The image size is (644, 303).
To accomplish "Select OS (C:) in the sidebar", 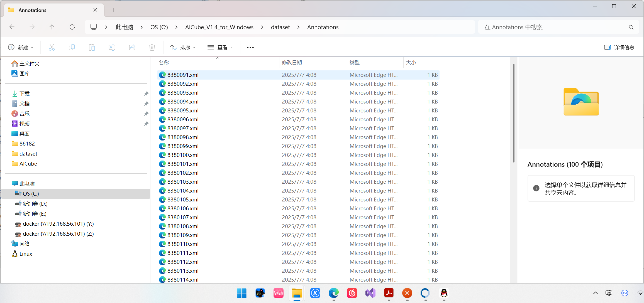I will [76, 194].
